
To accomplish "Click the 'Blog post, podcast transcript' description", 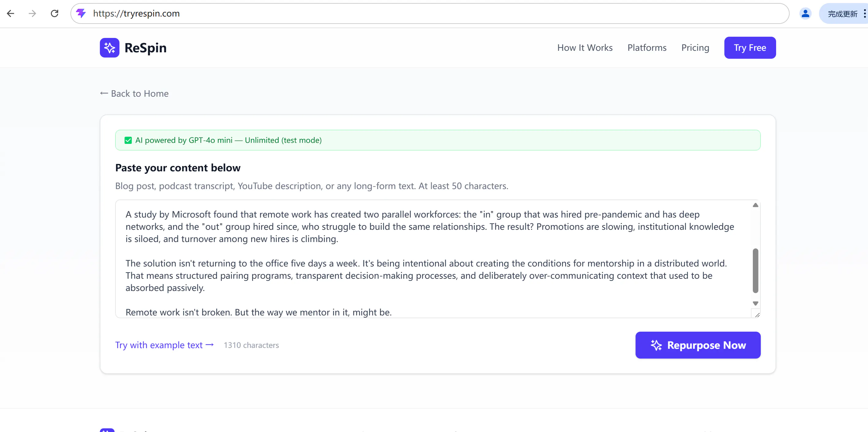I will click(311, 186).
